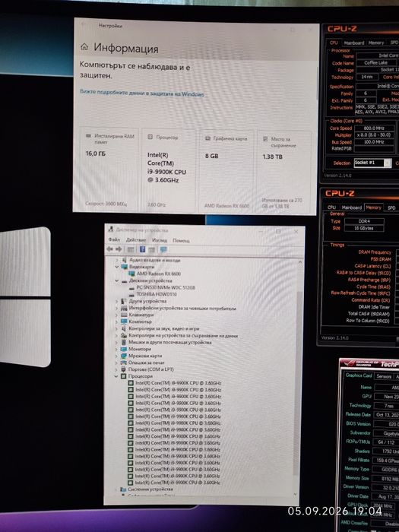The image size is (399, 532).
Task: Open the Помощ menu in Device Manager
Action: (181, 241)
